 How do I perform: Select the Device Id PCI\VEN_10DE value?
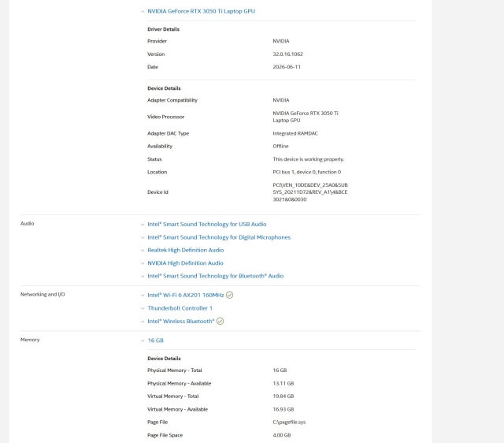click(x=310, y=192)
